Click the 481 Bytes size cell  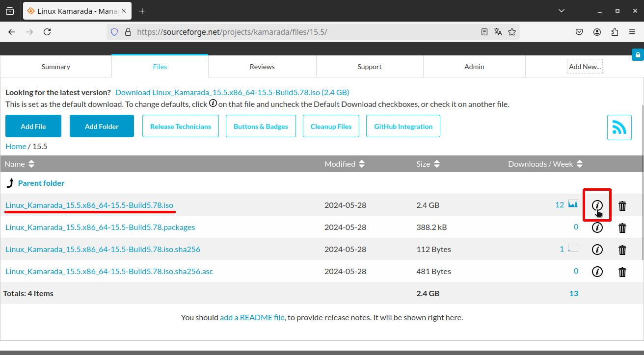(x=433, y=271)
